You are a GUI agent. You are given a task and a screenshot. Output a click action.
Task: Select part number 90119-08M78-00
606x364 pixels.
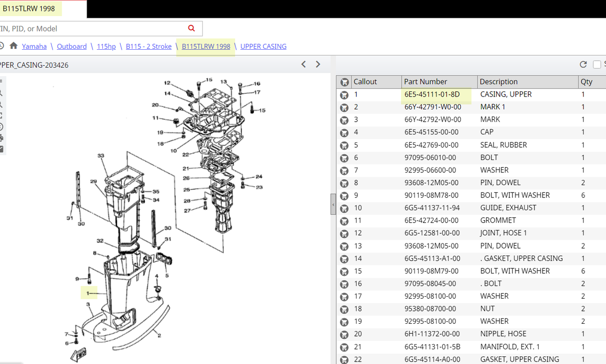click(431, 195)
